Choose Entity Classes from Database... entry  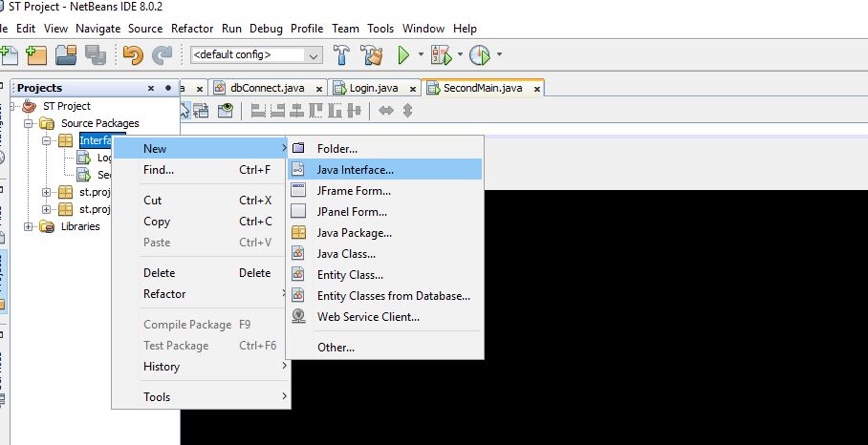point(384,296)
